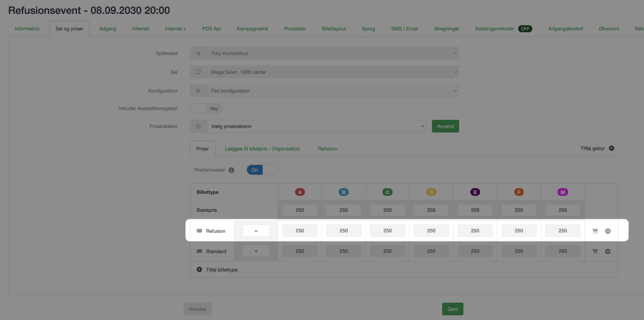
Task: Toggle the Prisformularer On switch
Action: coord(263,170)
